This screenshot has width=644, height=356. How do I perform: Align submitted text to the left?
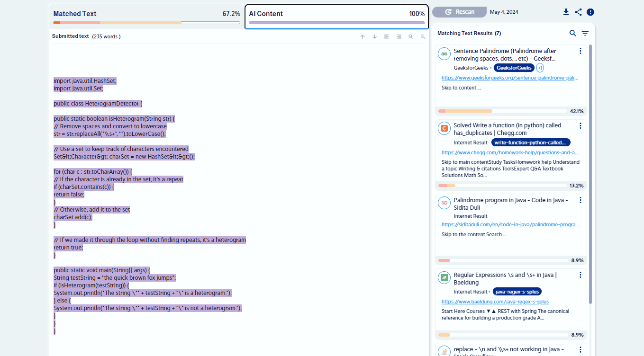(387, 36)
